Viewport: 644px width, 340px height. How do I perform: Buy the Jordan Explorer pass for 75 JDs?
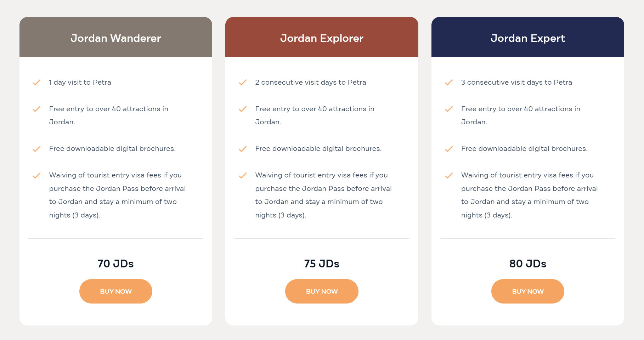tap(322, 291)
